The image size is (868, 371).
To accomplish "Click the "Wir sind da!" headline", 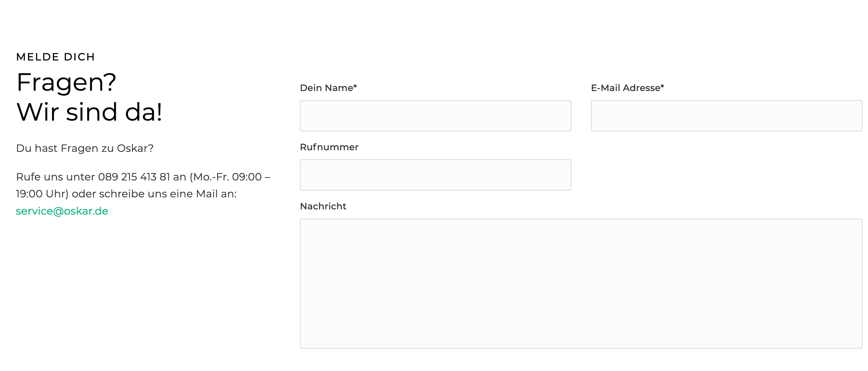I will click(x=89, y=112).
